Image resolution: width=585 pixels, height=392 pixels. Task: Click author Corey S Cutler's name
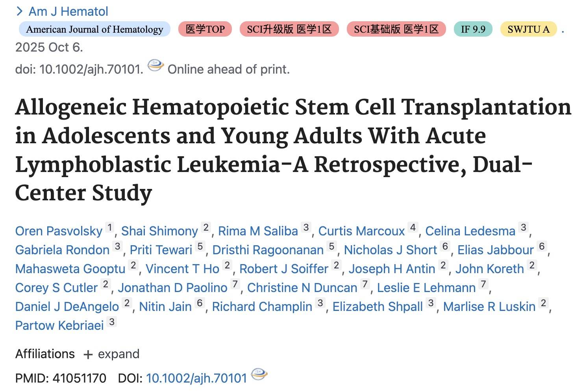(56, 288)
